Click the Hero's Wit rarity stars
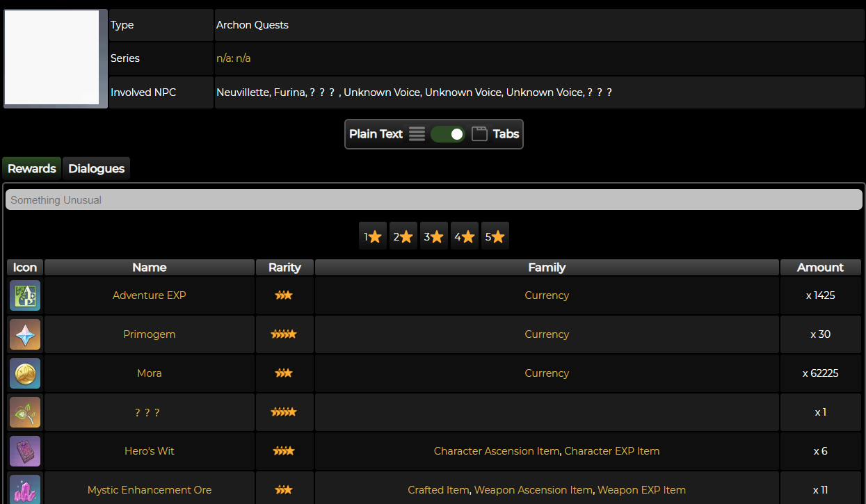The image size is (866, 504). coord(284,451)
